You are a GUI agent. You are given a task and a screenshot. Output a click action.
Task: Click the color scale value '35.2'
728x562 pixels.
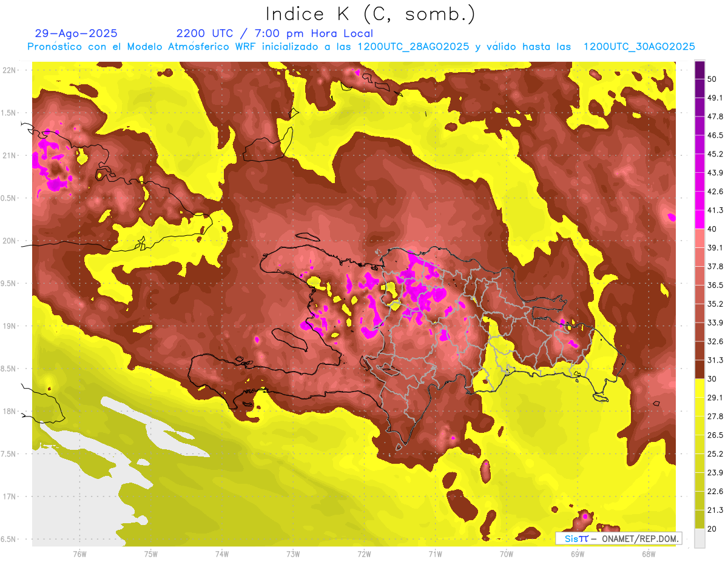(x=715, y=304)
